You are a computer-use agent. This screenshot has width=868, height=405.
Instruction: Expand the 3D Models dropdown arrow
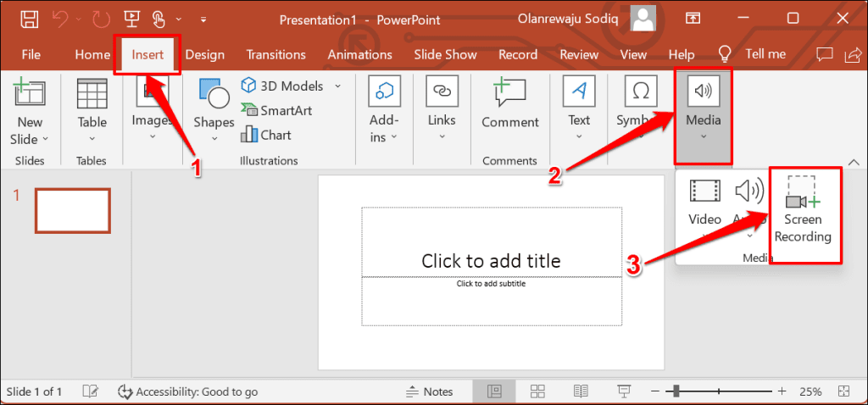(337, 86)
